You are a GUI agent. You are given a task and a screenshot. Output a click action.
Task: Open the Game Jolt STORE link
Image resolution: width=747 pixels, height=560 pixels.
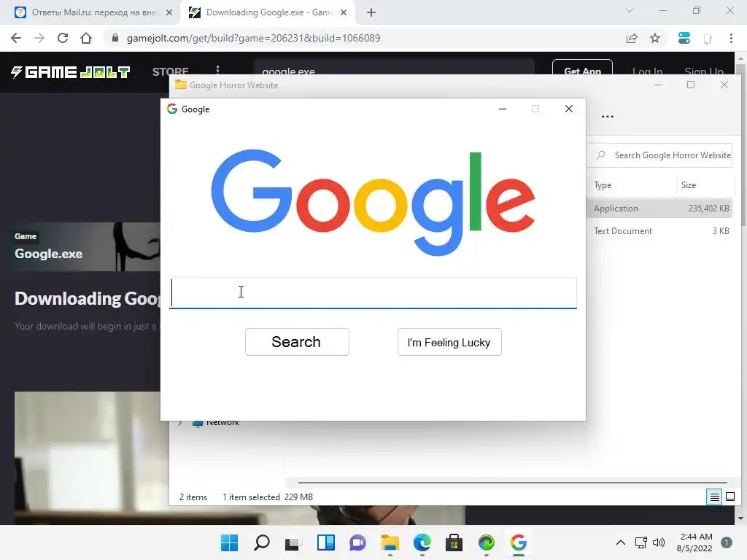pyautogui.click(x=171, y=72)
